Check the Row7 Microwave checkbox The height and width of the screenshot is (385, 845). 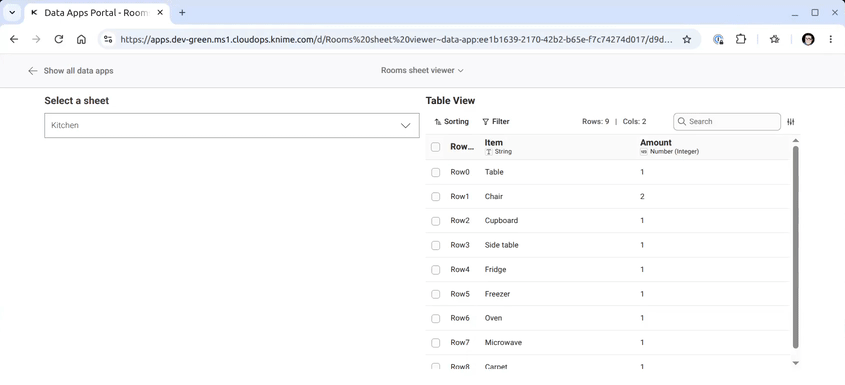[435, 343]
